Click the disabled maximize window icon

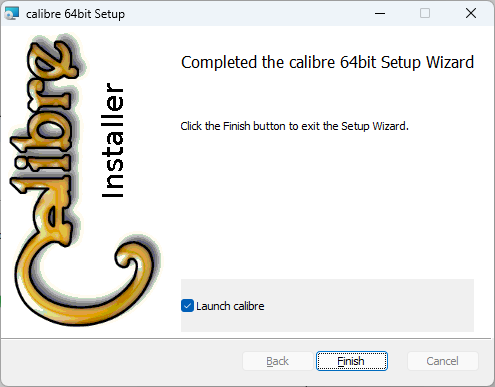pyautogui.click(x=425, y=13)
